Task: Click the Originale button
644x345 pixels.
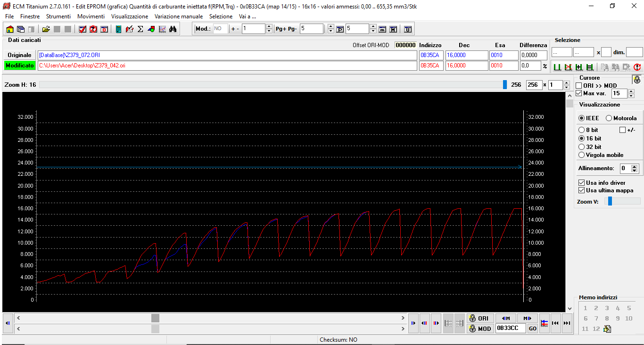Action: click(19, 55)
